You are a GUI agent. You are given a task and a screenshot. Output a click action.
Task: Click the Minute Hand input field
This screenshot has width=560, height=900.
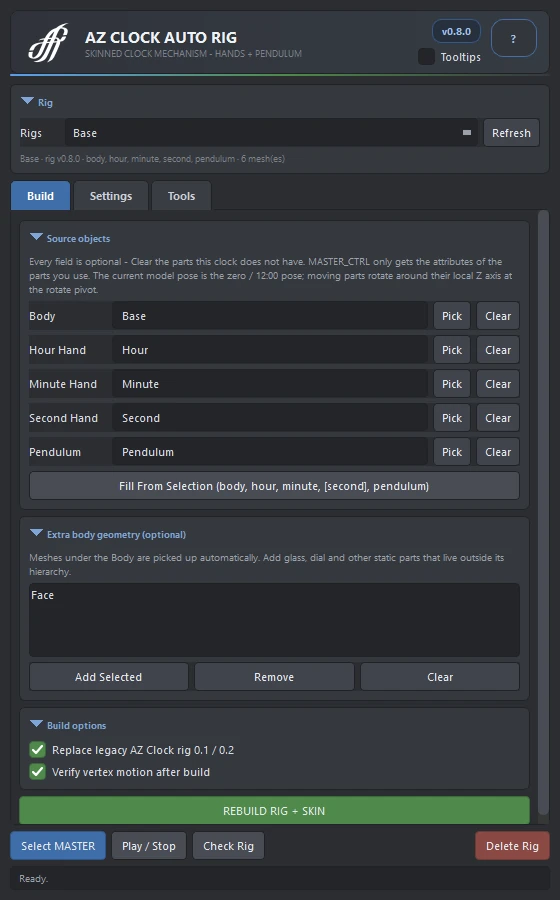(270, 383)
